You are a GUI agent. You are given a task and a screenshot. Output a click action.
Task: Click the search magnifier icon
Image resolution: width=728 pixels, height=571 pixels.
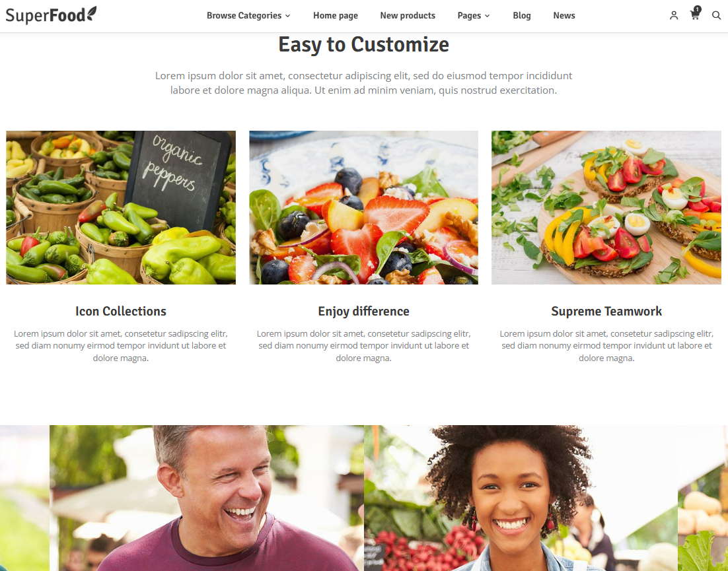[716, 16]
